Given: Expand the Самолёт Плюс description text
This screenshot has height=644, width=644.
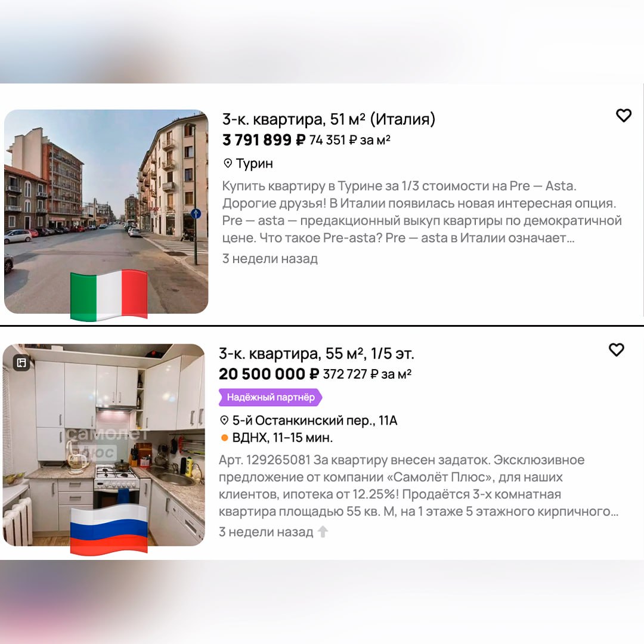Looking at the screenshot, I should (x=419, y=486).
